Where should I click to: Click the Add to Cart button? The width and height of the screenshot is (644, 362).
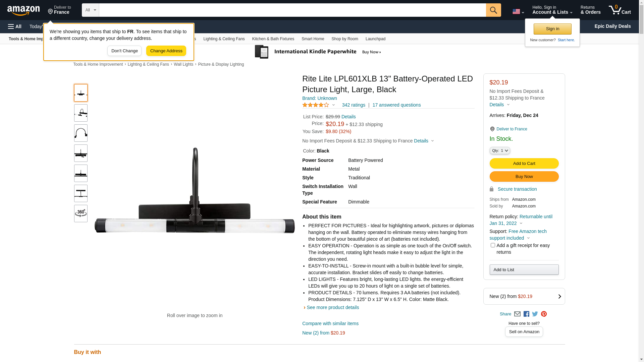(524, 164)
